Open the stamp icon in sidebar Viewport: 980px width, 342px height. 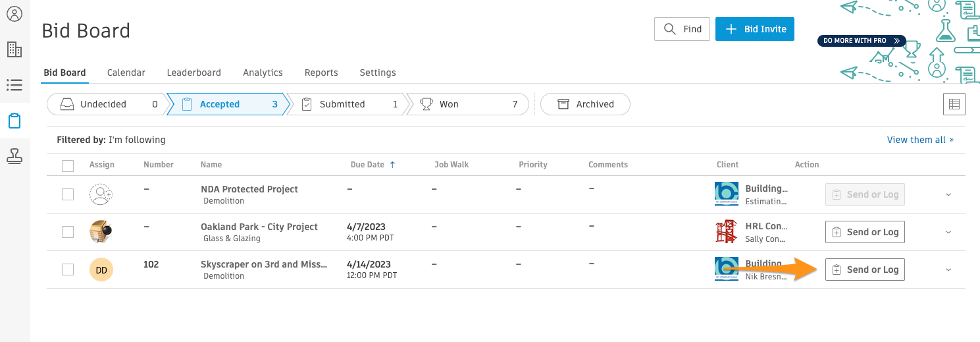(14, 157)
